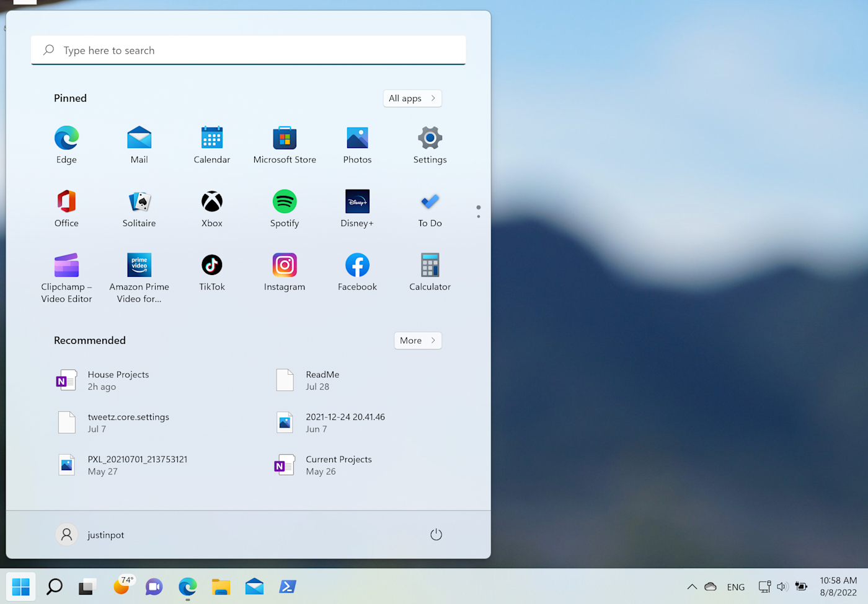
Task: Open File Explorer from the taskbar
Action: point(221,586)
